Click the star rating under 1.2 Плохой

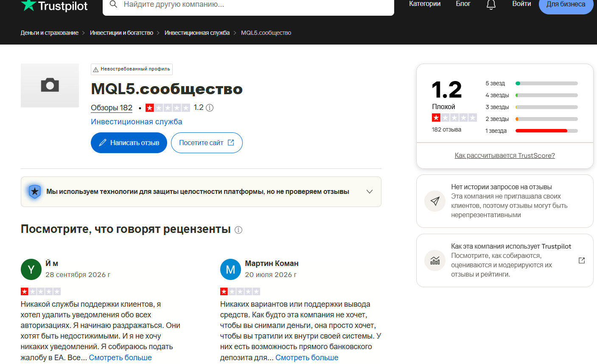tap(454, 118)
